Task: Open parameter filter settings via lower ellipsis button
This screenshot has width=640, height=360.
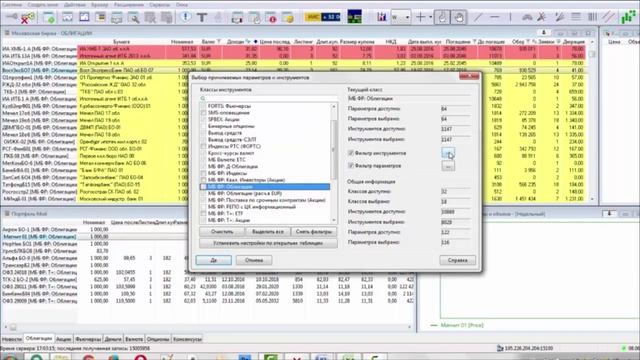Action: coord(448,166)
